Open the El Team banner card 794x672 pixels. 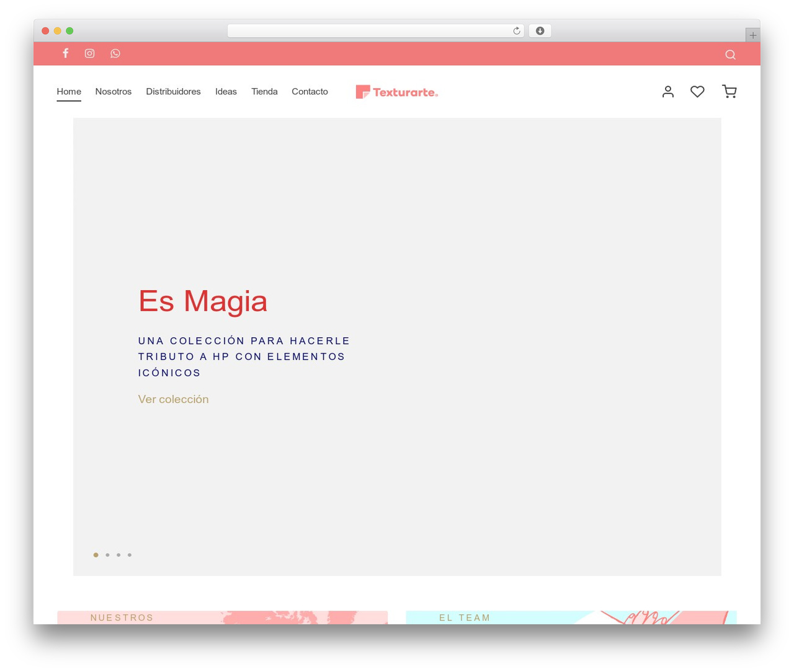coord(571,617)
